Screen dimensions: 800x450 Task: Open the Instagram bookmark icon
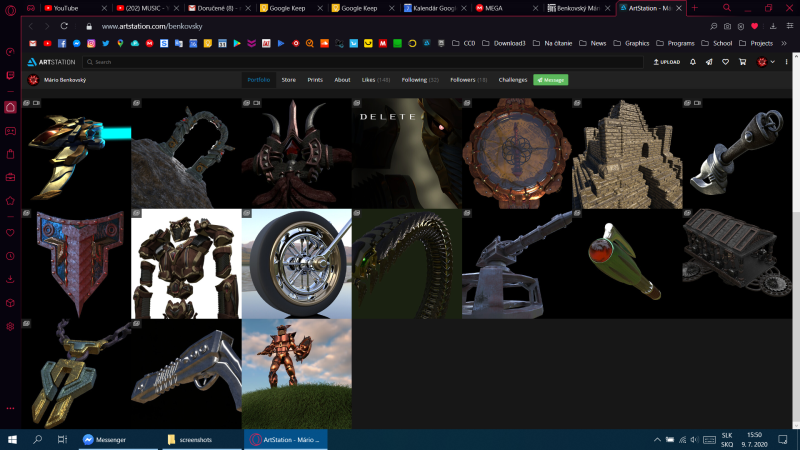pyautogui.click(x=91, y=43)
